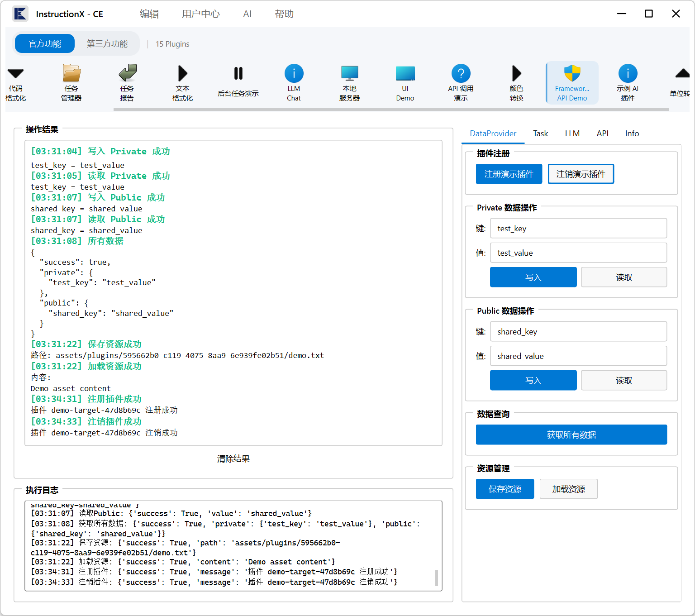
Task: Click 写入 under Public 数据操作
Action: click(x=533, y=380)
